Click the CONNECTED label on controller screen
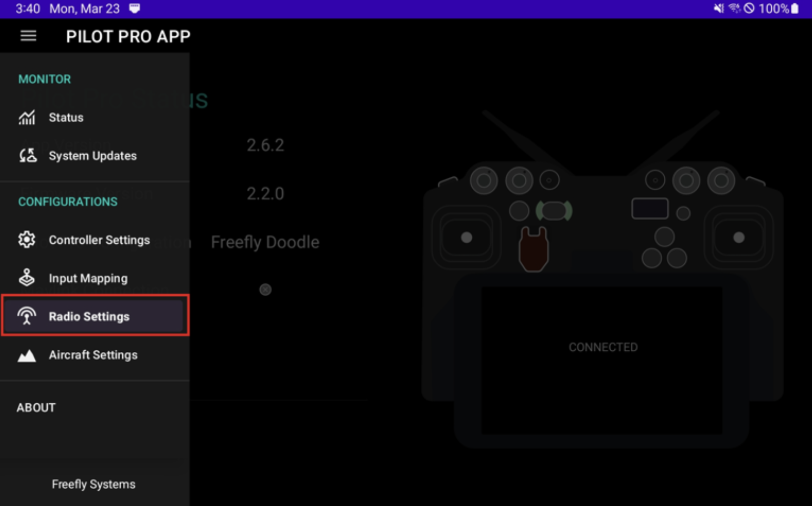 click(x=603, y=347)
